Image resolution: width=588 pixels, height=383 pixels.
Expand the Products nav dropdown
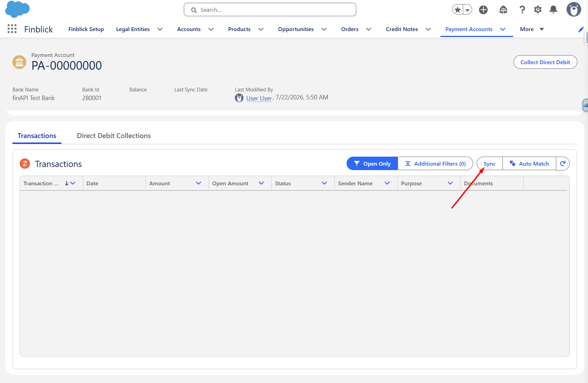[261, 29]
